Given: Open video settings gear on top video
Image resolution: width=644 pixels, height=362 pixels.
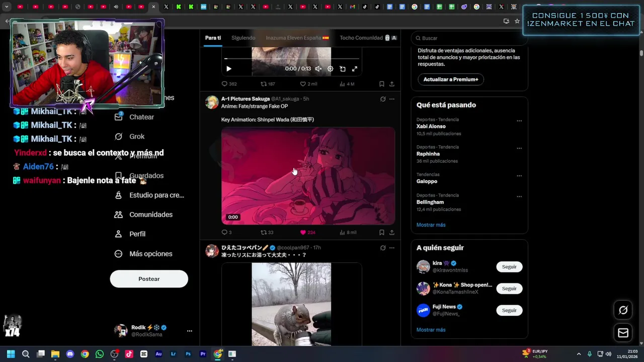Looking at the screenshot, I should click(x=330, y=69).
